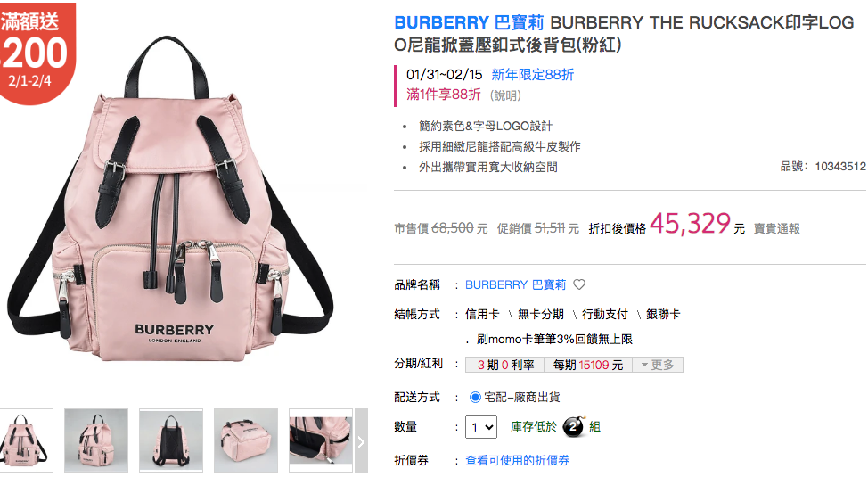Image resolution: width=868 pixels, height=477 pixels.
Task: Select the 3 期 0 利率 installment option
Action: coord(505,365)
